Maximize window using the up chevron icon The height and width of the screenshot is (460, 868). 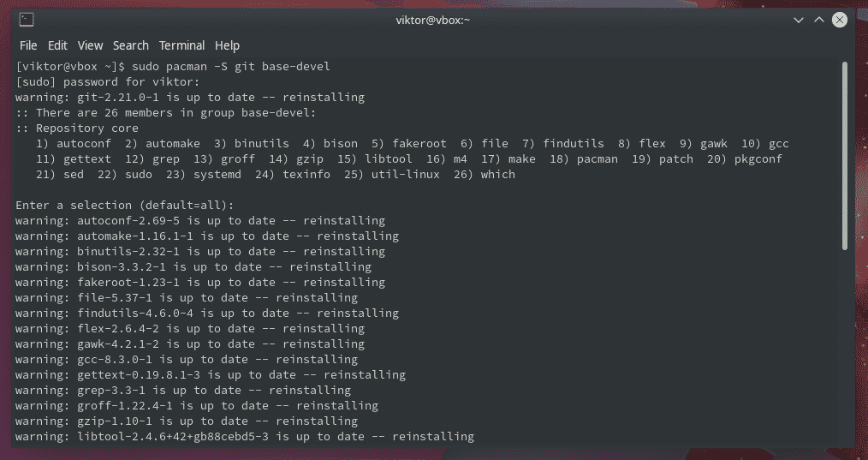coord(818,20)
